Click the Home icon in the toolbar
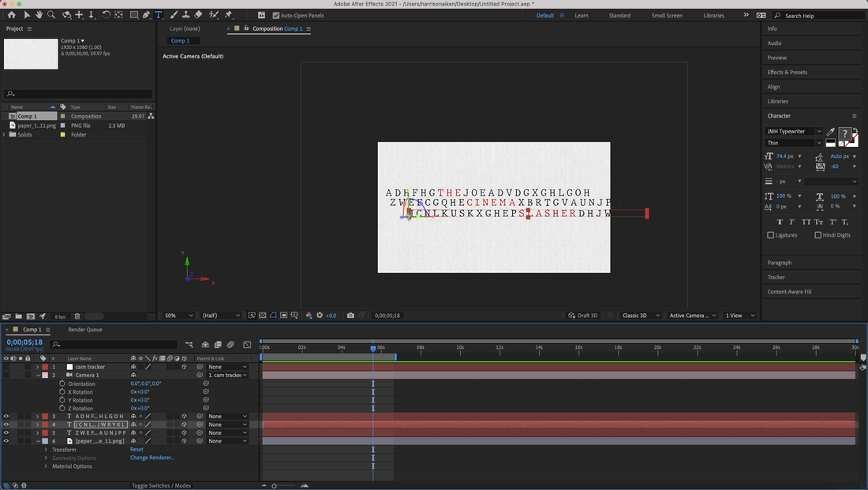This screenshot has height=490, width=868. coord(11,15)
